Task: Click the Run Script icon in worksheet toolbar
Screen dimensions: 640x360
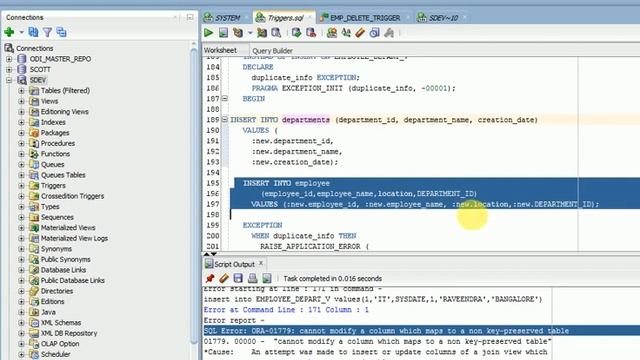Action: (223, 33)
